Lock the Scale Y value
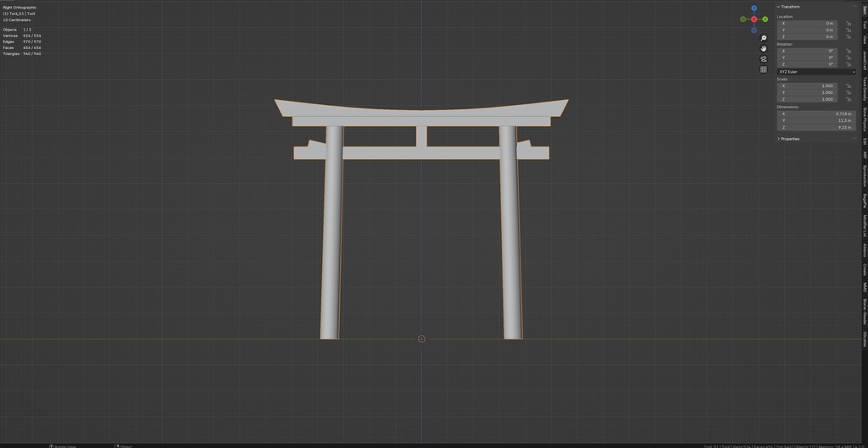Viewport: 868px width, 448px height. point(848,92)
